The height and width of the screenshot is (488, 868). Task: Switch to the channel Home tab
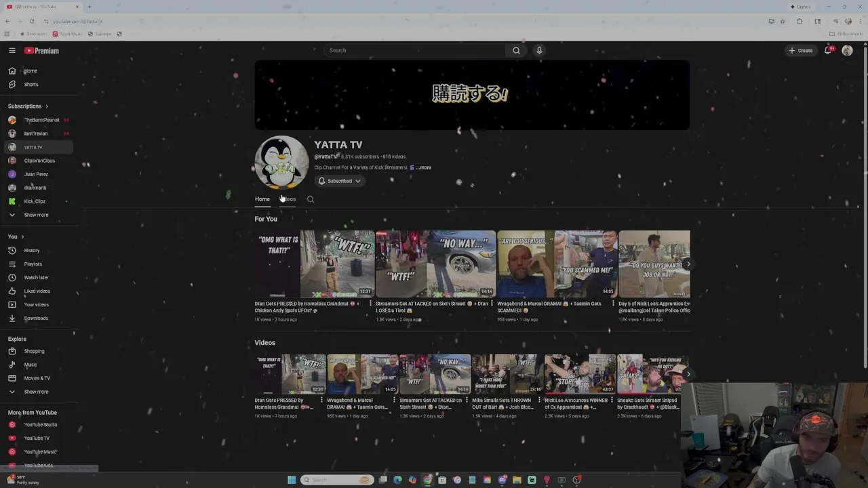coord(262,199)
